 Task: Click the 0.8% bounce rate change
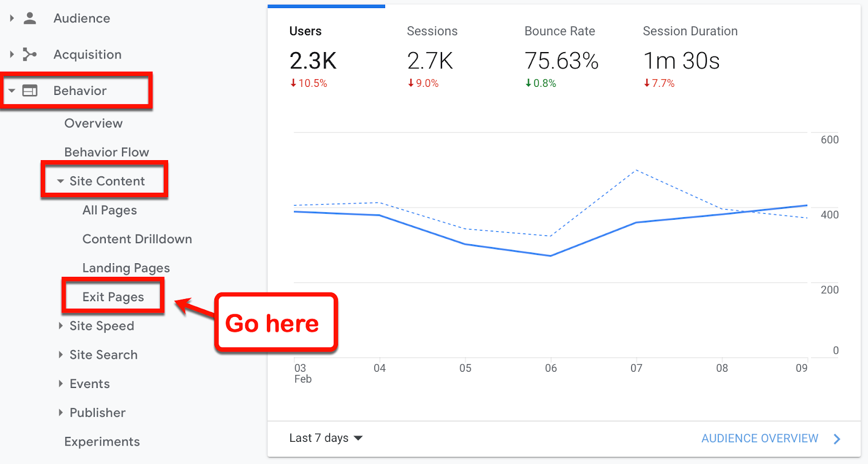[x=541, y=83]
